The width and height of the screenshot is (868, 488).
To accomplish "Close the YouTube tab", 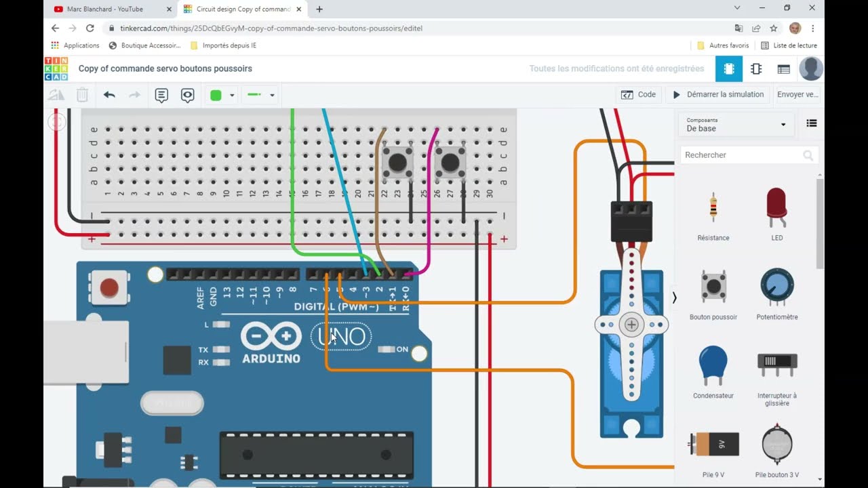I will (169, 9).
